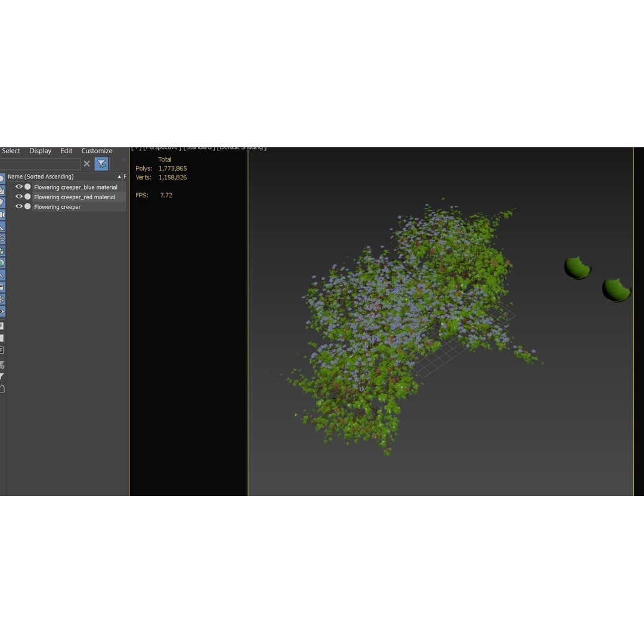The image size is (644, 644).
Task: Toggle Display Frozen Objects snowflake icon
Action: [2, 299]
